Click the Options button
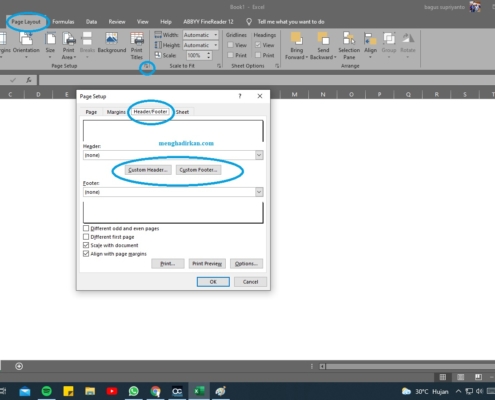The height and width of the screenshot is (400, 495). [246, 264]
